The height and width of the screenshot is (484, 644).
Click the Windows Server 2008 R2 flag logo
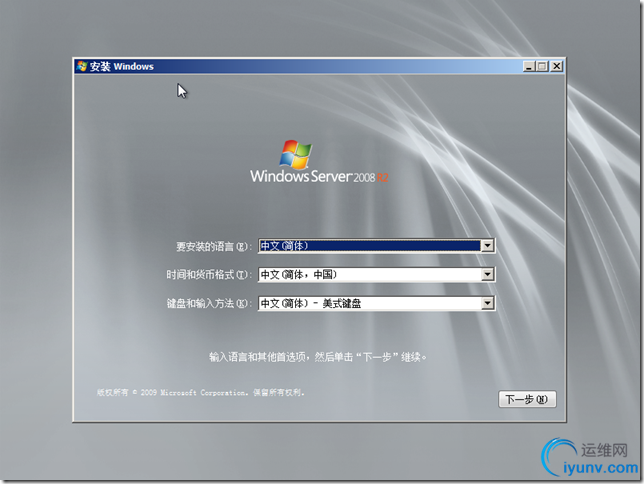pyautogui.click(x=296, y=154)
